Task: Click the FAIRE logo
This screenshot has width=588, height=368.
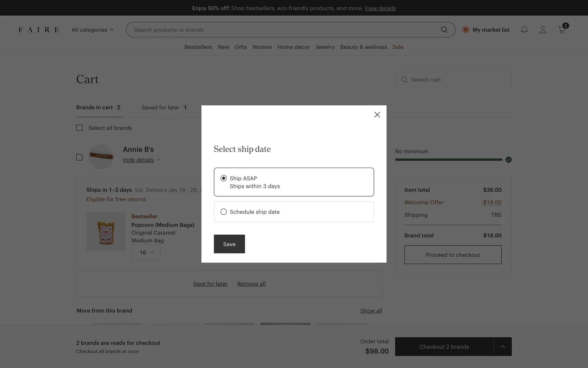Action: [39, 30]
